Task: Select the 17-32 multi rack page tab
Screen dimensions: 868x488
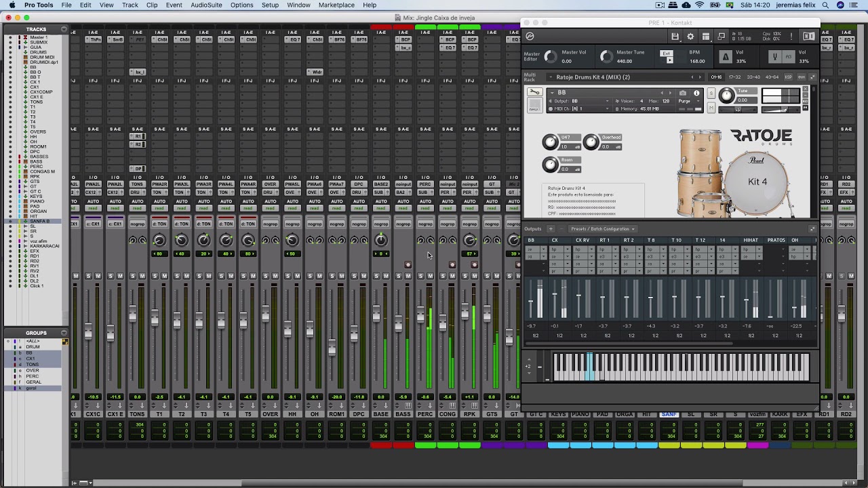Action: pyautogui.click(x=734, y=77)
